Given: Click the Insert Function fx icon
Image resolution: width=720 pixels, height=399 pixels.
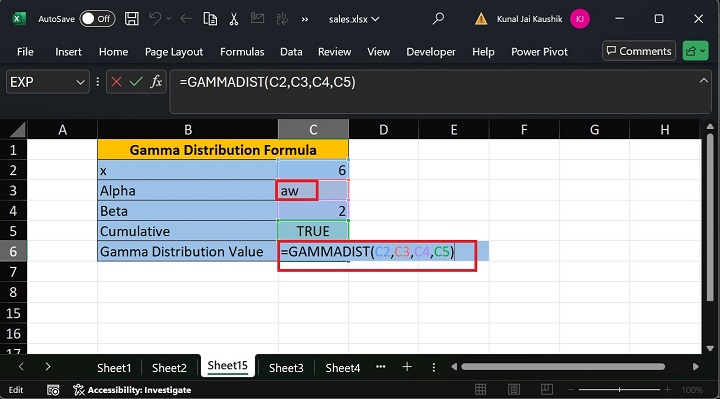Looking at the screenshot, I should [x=156, y=82].
